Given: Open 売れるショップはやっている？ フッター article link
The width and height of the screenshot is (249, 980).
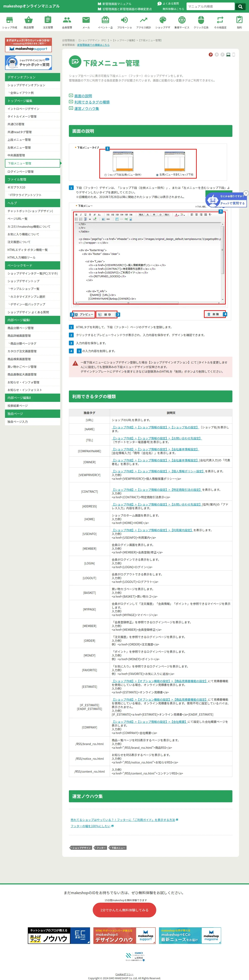Looking at the screenshot, I should [123, 820].
